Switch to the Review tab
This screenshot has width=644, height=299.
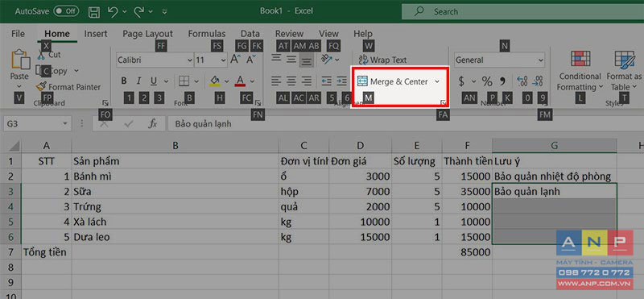pos(289,34)
